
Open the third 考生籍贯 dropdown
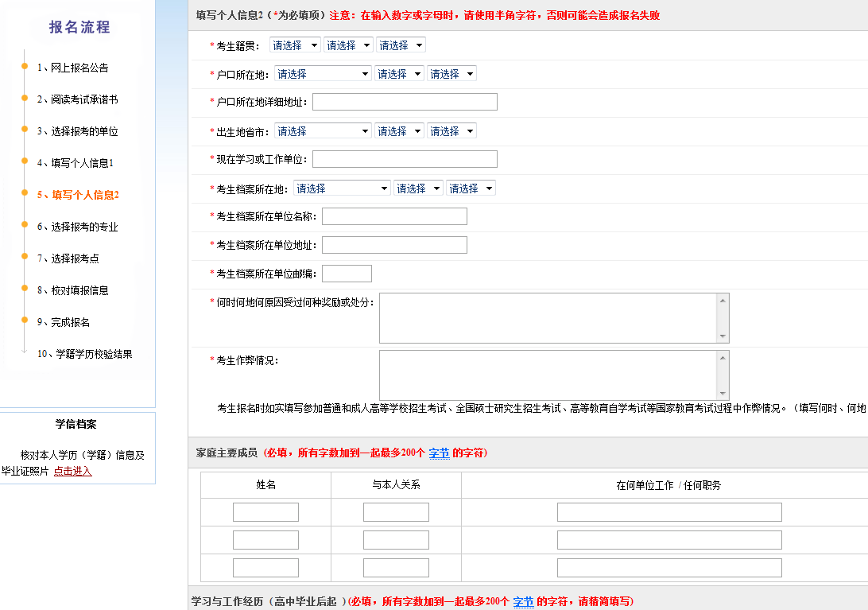pos(401,45)
